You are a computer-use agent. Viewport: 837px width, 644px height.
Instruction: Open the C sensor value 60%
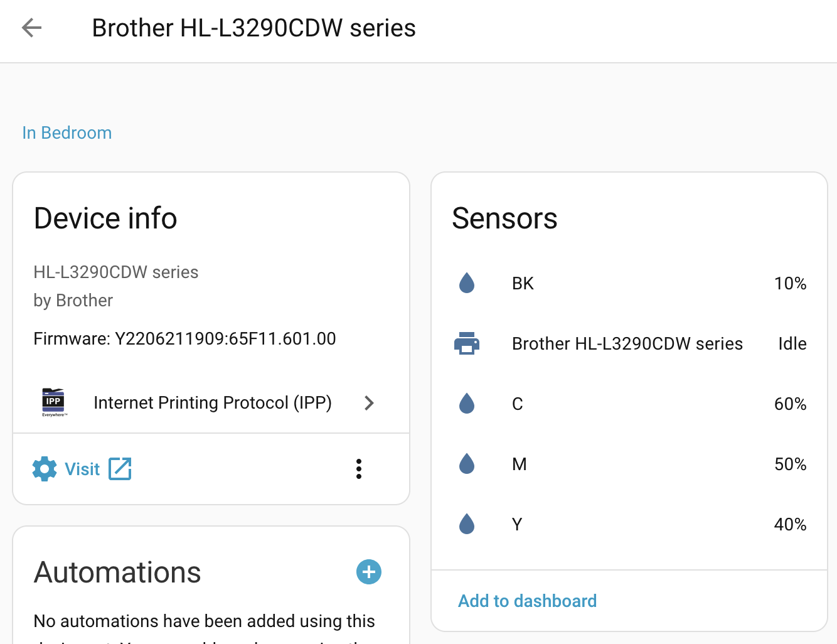[x=790, y=404]
